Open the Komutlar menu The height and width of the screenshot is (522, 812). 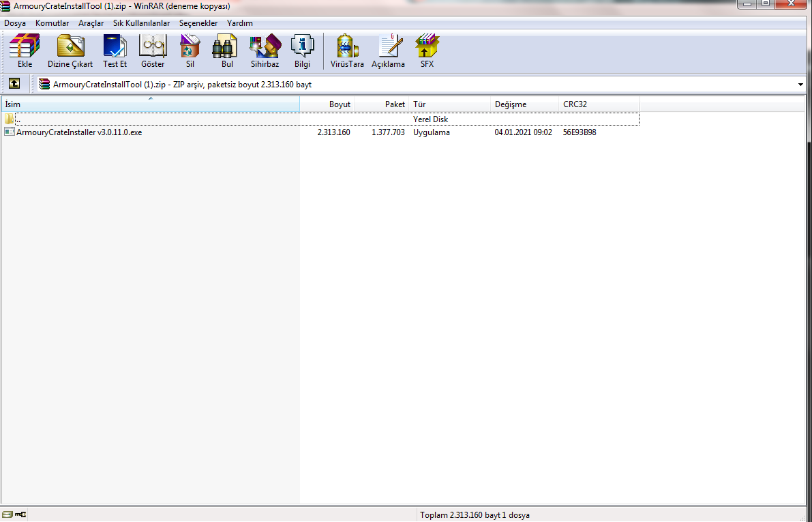pyautogui.click(x=52, y=23)
